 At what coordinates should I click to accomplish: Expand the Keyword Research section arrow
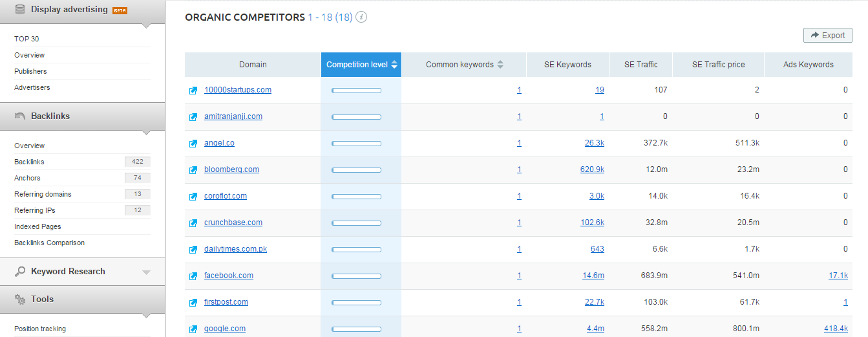(145, 272)
